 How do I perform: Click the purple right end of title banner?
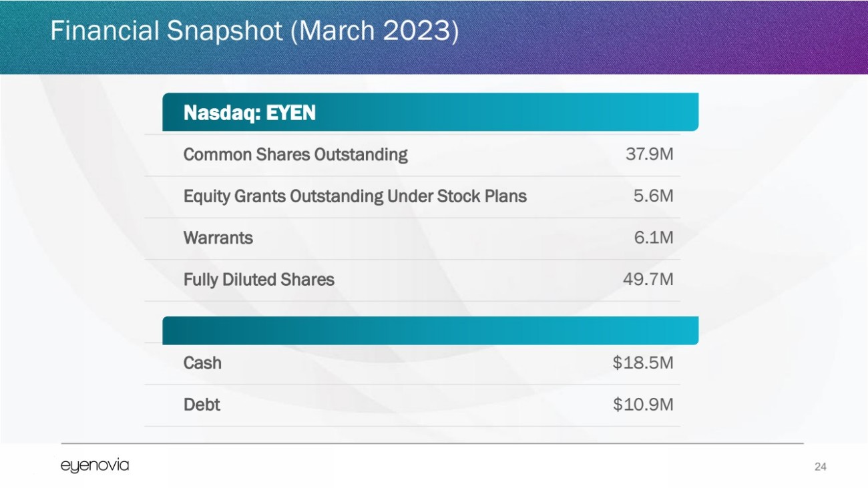coord(828,37)
